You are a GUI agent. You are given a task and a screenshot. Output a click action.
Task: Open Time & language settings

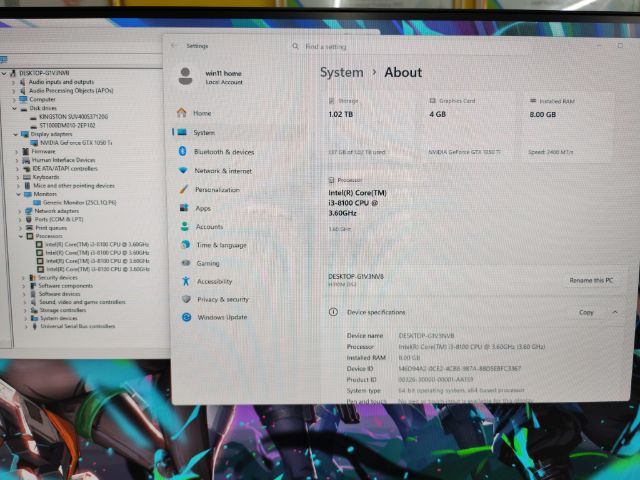pos(221,245)
